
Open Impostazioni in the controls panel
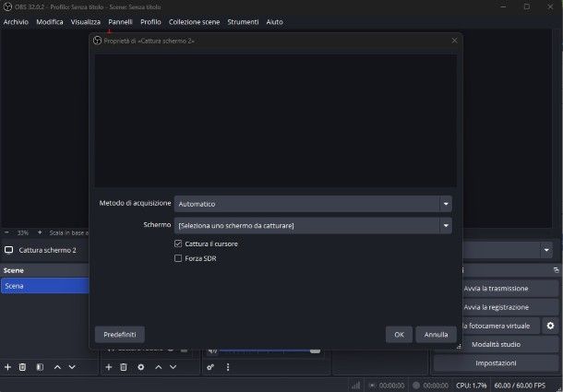pyautogui.click(x=496, y=362)
